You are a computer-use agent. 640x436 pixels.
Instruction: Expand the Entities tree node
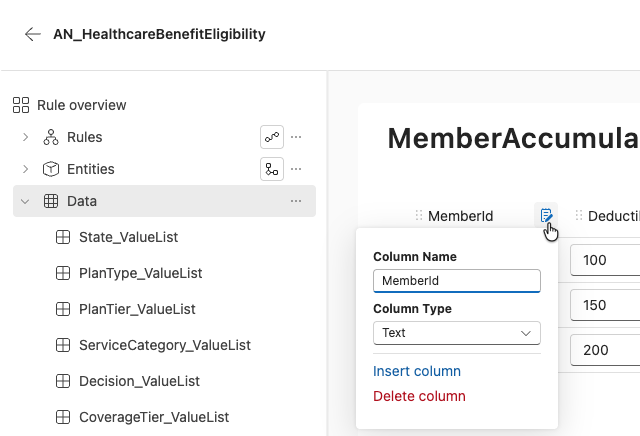coord(25,169)
